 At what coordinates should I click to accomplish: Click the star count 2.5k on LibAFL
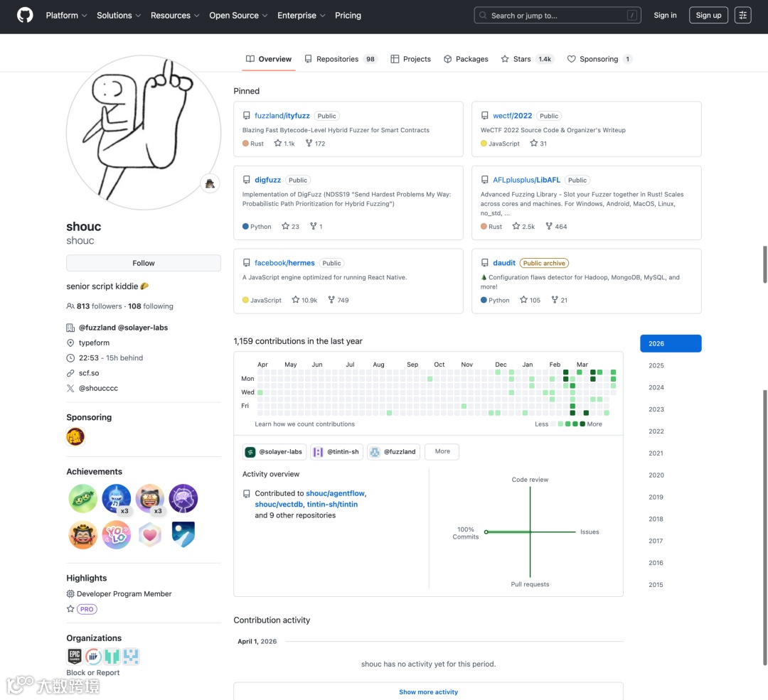(523, 226)
